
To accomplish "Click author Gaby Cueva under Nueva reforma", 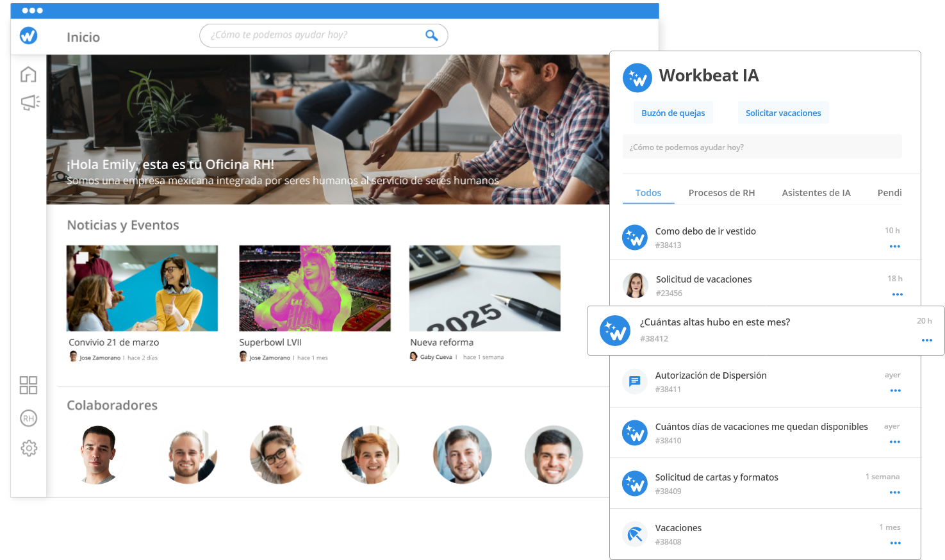I will tap(436, 357).
